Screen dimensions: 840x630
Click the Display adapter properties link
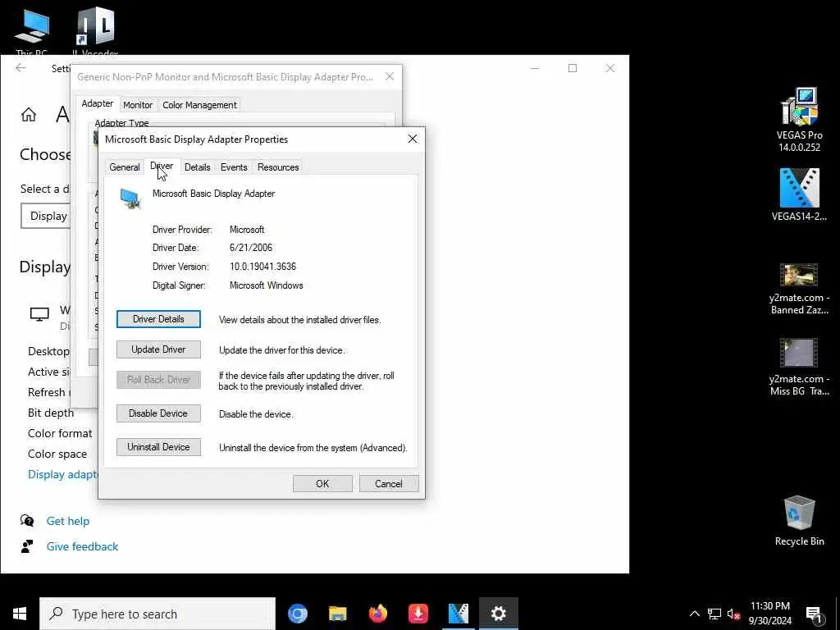62,474
